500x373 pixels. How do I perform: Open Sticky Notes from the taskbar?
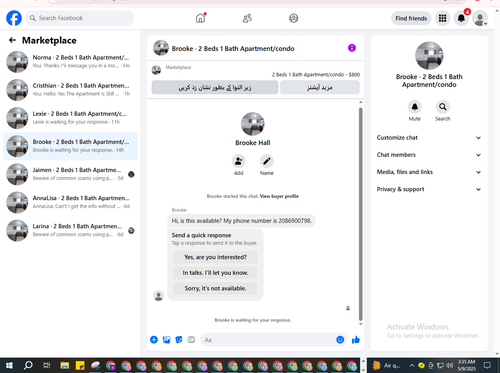pyautogui.click(x=80, y=366)
